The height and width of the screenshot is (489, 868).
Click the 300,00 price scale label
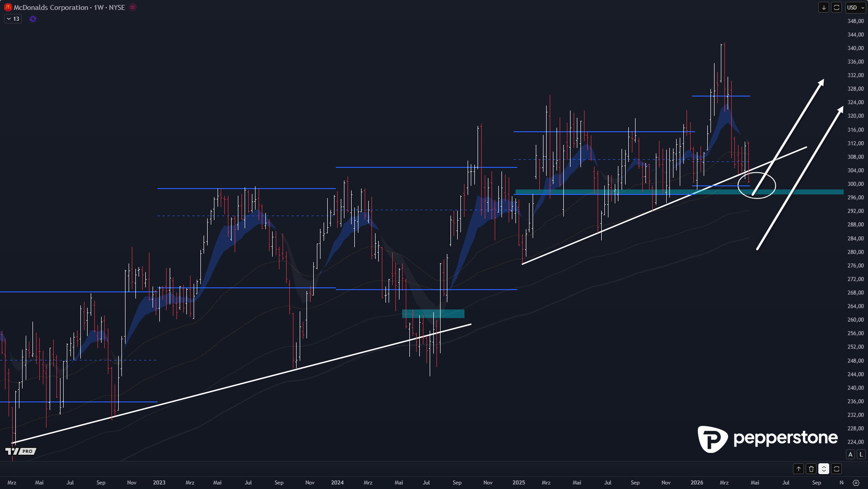click(855, 184)
